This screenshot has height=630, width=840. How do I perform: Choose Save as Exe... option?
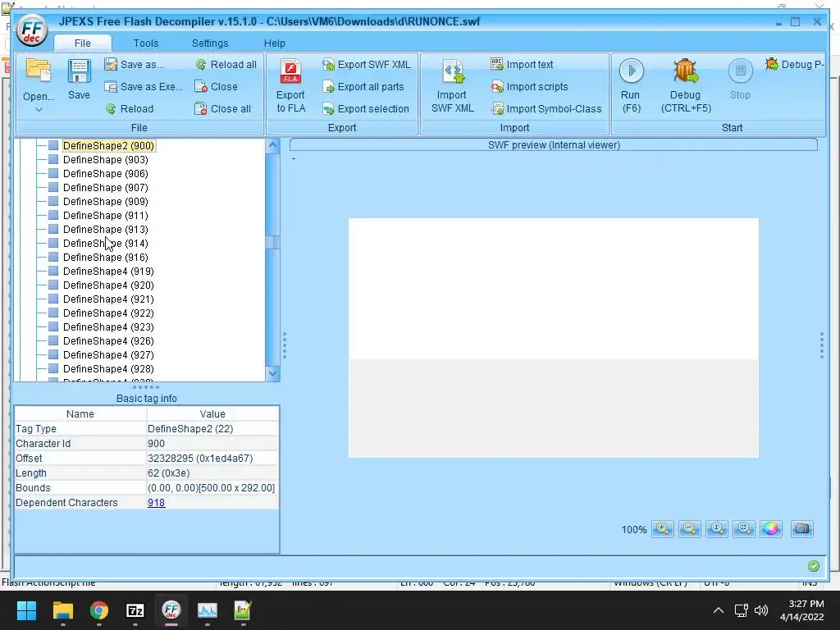tap(144, 87)
